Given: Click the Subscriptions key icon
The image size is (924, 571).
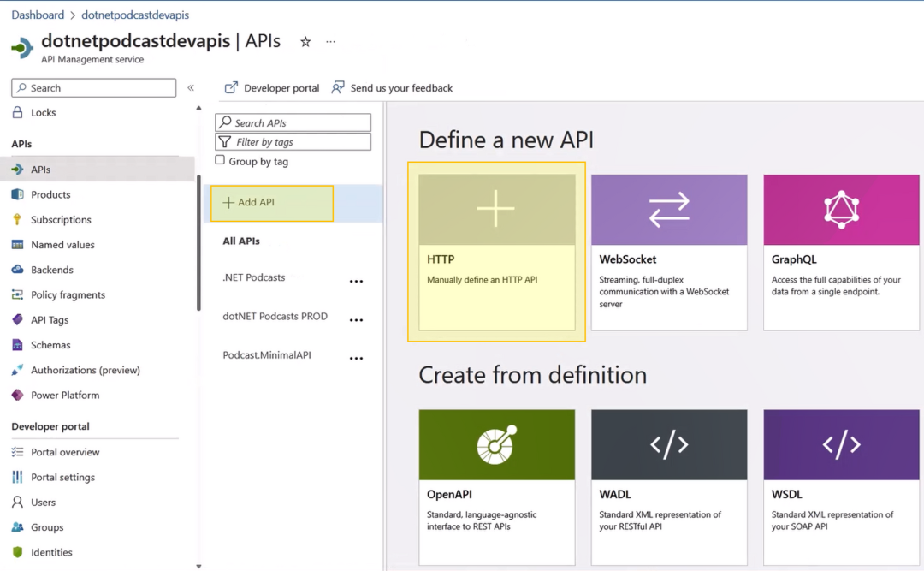Looking at the screenshot, I should coord(18,219).
